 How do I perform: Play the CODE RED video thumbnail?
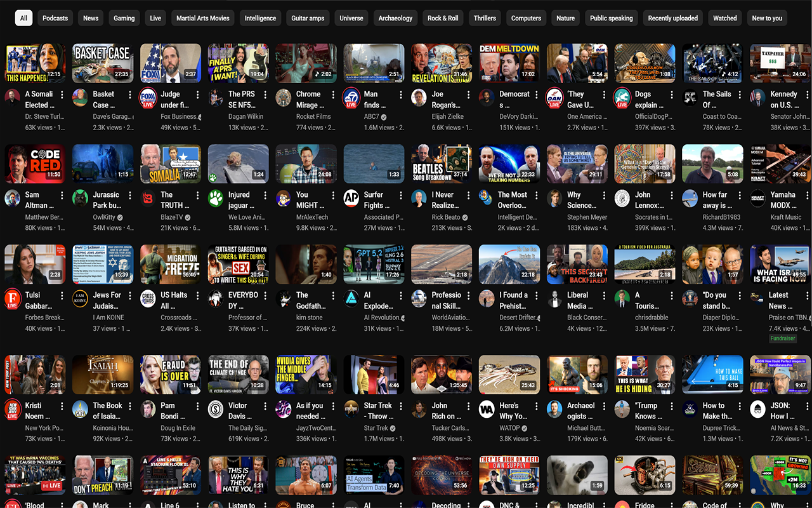coord(35,164)
